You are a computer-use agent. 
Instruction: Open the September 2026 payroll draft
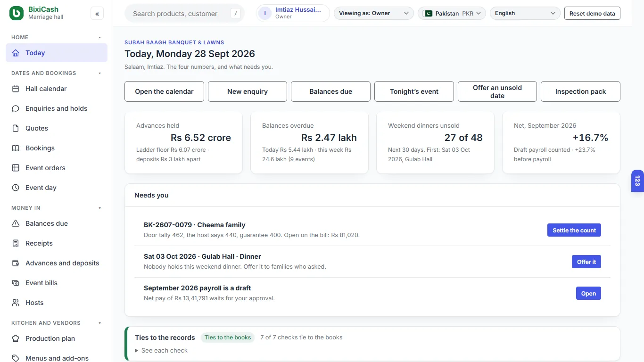[588, 293]
